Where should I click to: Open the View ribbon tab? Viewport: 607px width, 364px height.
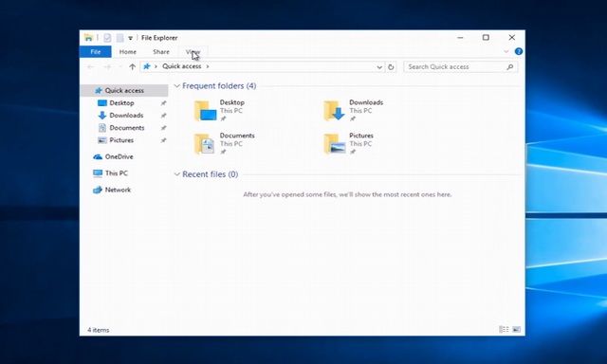click(193, 51)
